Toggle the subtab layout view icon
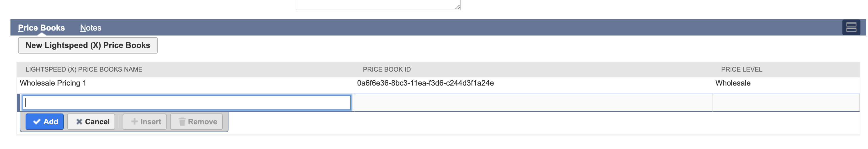868x149 pixels. [x=851, y=27]
